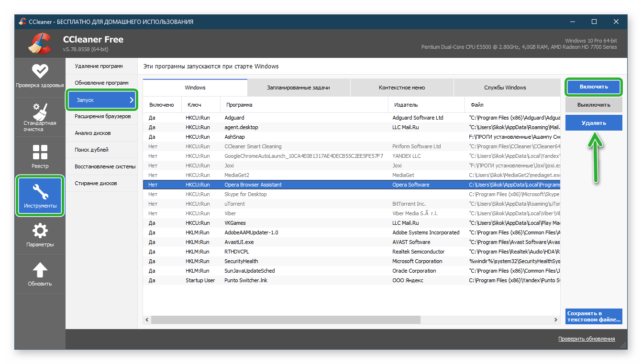Open the Registry grid icon
This screenshot has height=364, width=642.
coord(40,152)
